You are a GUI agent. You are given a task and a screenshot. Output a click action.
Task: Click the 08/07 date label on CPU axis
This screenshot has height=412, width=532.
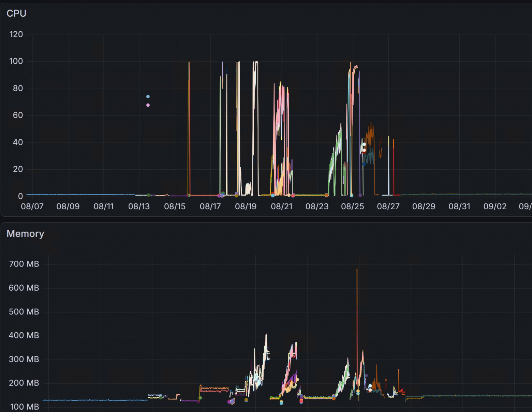click(32, 206)
